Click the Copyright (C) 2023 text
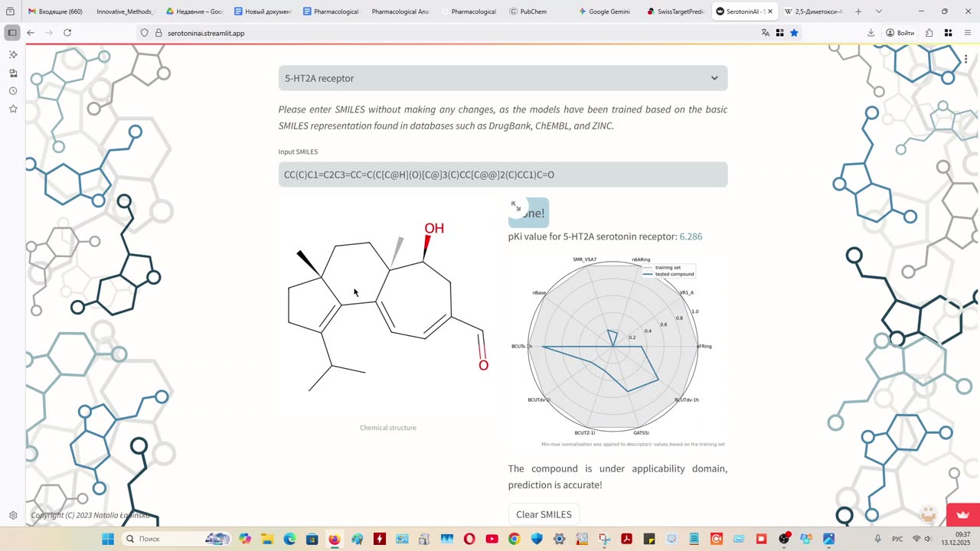Image resolution: width=980 pixels, height=551 pixels. pyautogui.click(x=90, y=515)
